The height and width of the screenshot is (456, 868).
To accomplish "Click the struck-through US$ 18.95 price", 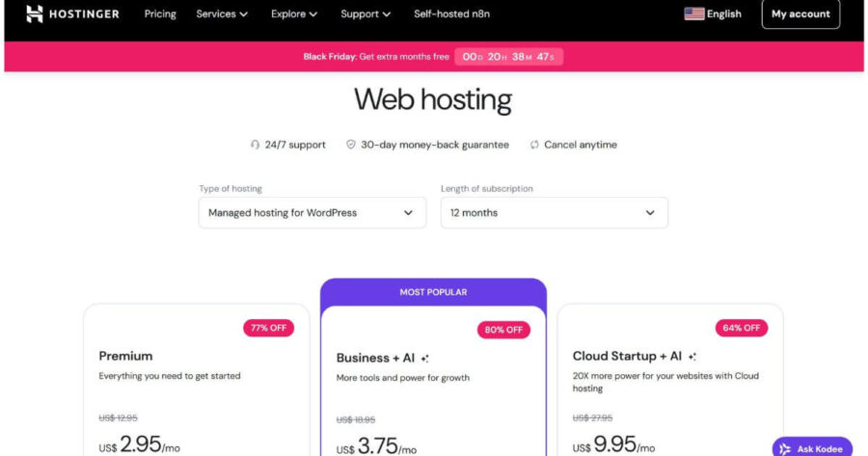I will [356, 420].
